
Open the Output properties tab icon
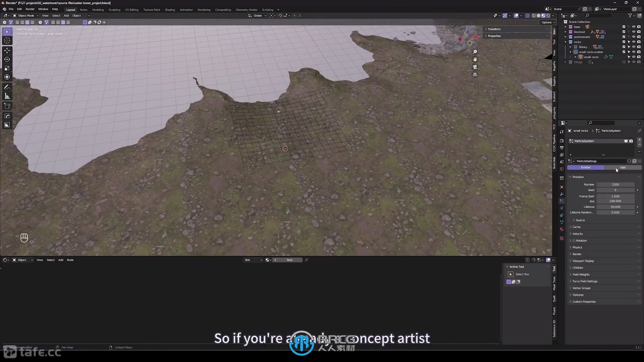(561, 148)
